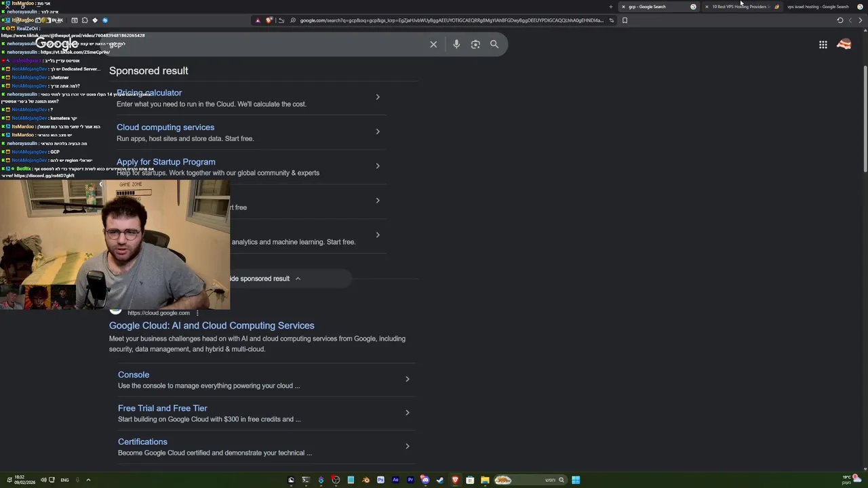Screen dimensions: 868x488
Task: Expand the Certifications sitelink chevron
Action: pyautogui.click(x=407, y=446)
